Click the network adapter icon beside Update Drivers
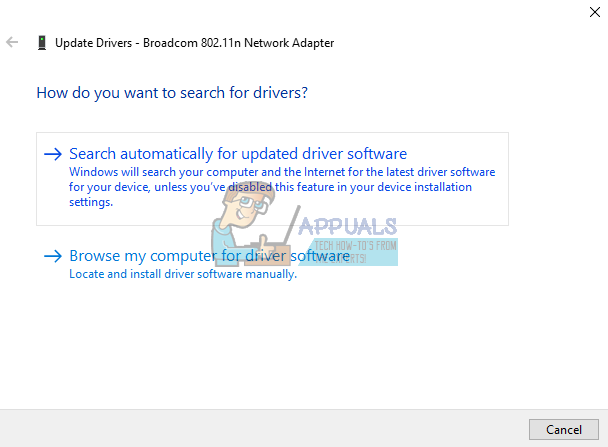 [x=42, y=43]
